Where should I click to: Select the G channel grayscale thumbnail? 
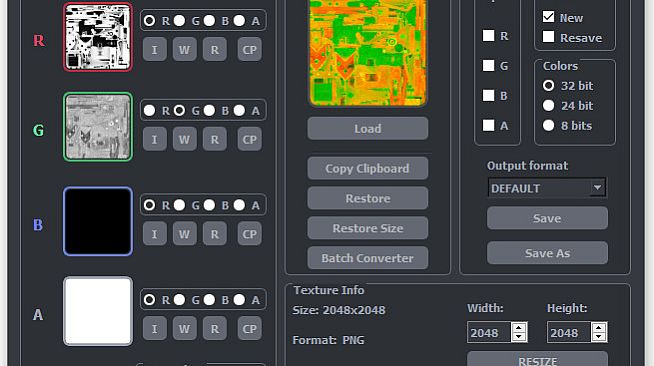(98, 127)
